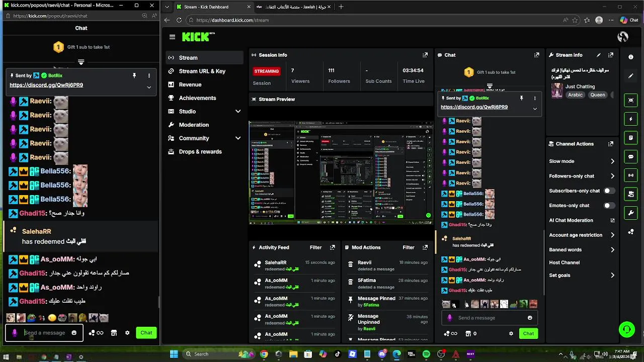Image resolution: width=644 pixels, height=362 pixels.
Task: Open pinned message options in dashboard chat
Action: pyautogui.click(x=535, y=98)
